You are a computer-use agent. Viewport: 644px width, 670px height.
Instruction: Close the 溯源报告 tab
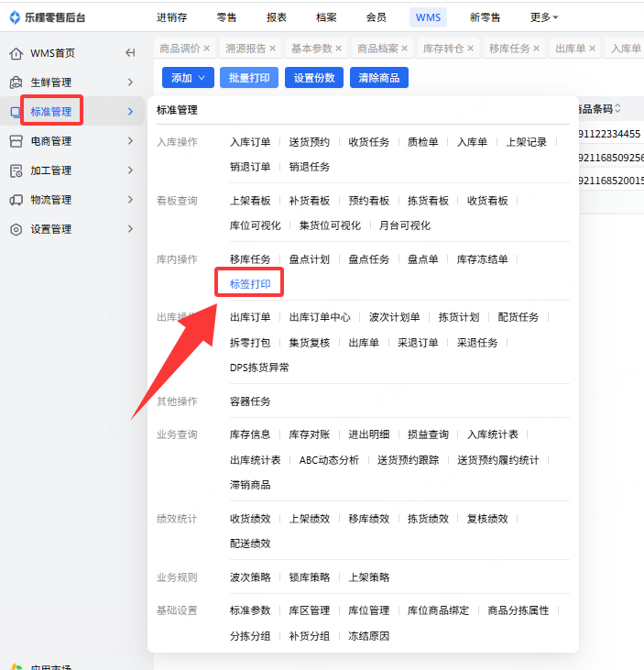coord(272,49)
